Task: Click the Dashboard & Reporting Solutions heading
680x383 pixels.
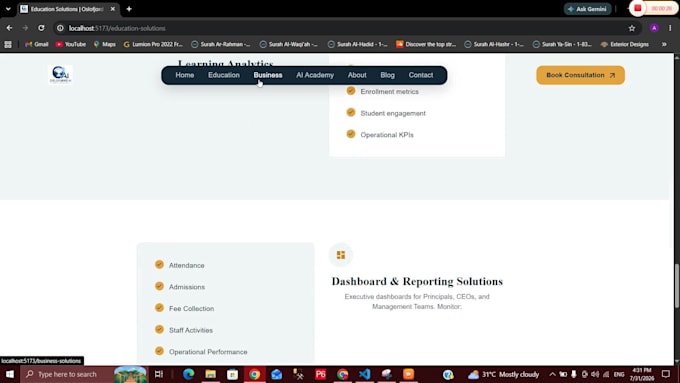Action: (417, 282)
